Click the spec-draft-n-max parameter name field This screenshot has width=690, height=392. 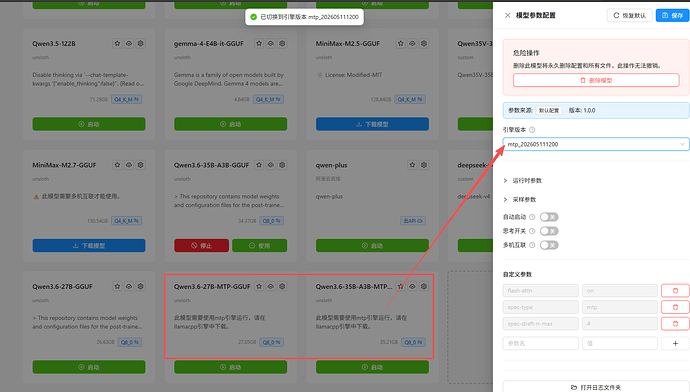click(x=540, y=324)
